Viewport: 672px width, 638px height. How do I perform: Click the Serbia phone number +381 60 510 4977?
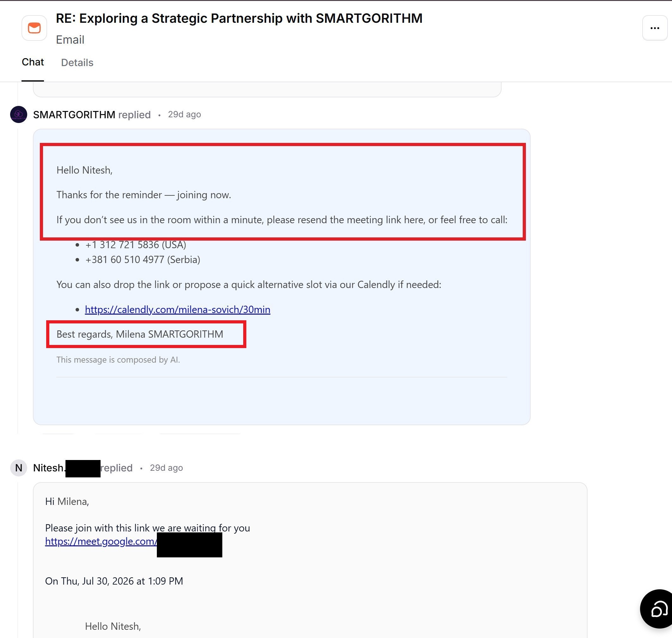[143, 260]
